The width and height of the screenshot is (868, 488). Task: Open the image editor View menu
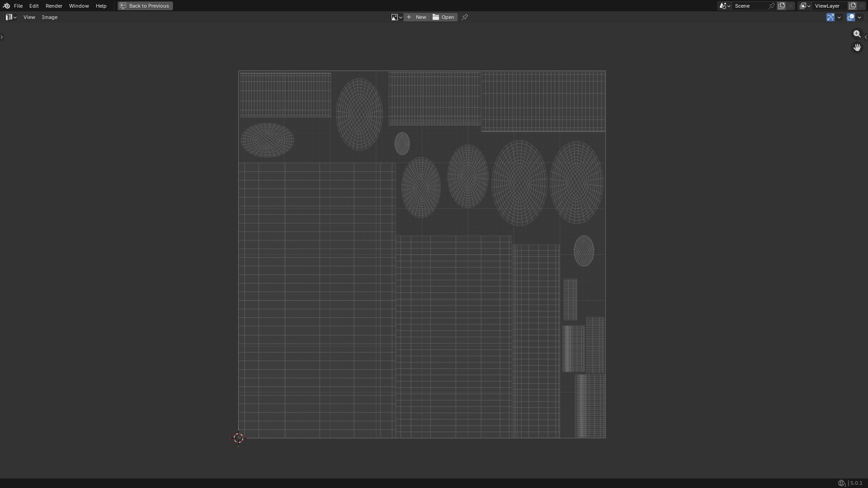tap(29, 17)
